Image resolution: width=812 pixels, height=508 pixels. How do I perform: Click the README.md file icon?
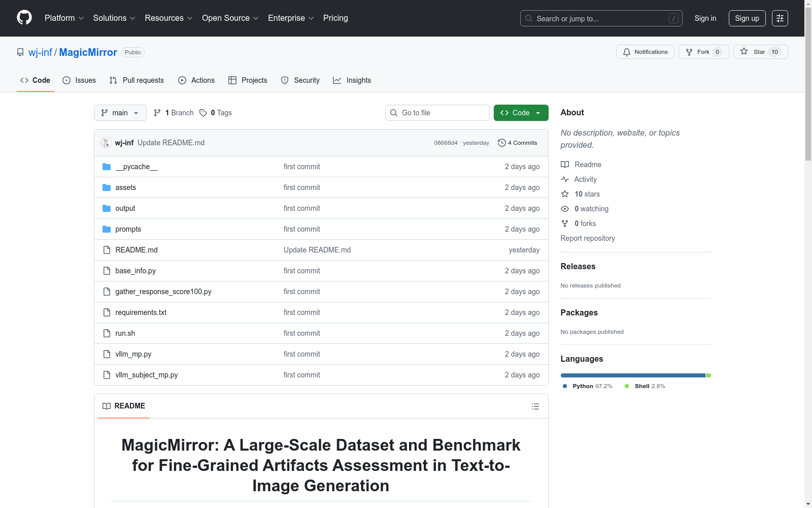tap(107, 250)
